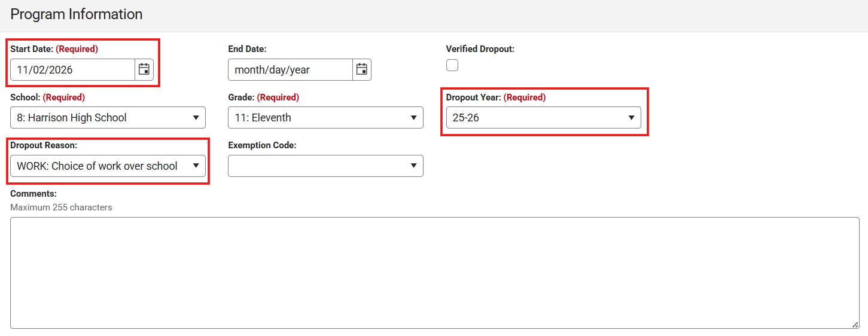Image resolution: width=868 pixels, height=336 pixels.
Task: Click the Dropout Reason label
Action: [44, 145]
